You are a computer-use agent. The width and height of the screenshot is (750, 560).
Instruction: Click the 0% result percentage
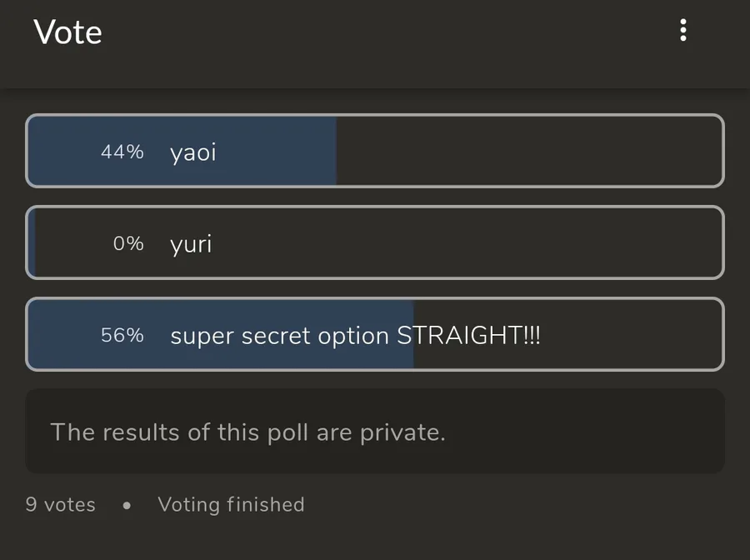point(128,243)
